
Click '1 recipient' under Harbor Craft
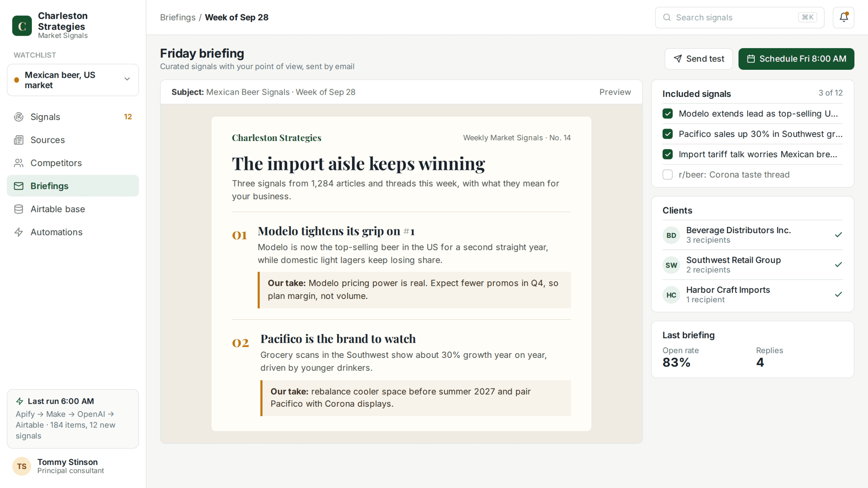[705, 300]
